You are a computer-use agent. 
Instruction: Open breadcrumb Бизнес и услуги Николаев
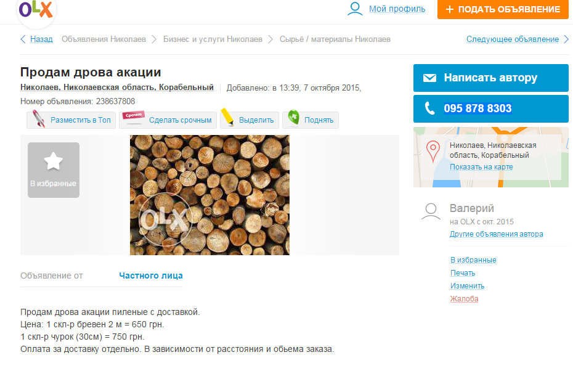[213, 39]
